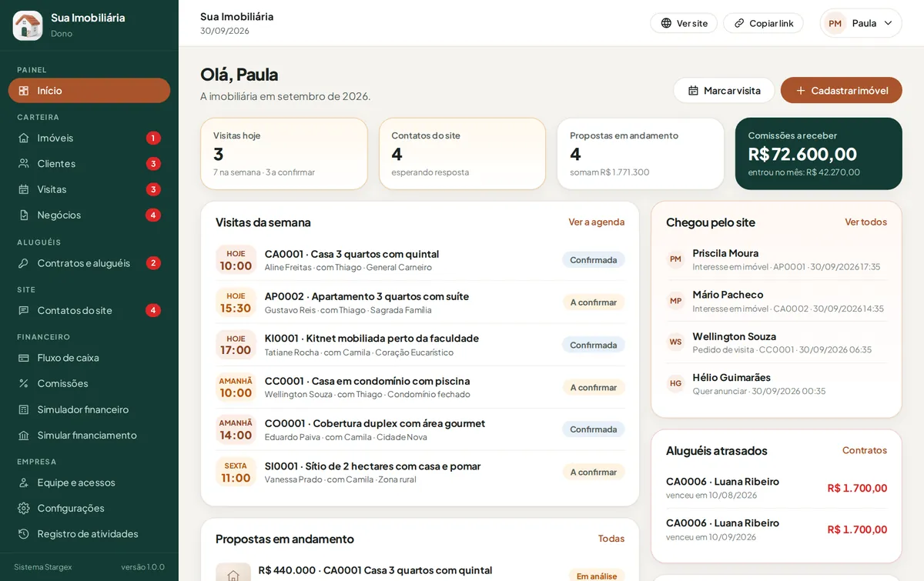Screen dimensions: 924x581
Task: Click the link icon in Copiar link
Action: pos(739,23)
